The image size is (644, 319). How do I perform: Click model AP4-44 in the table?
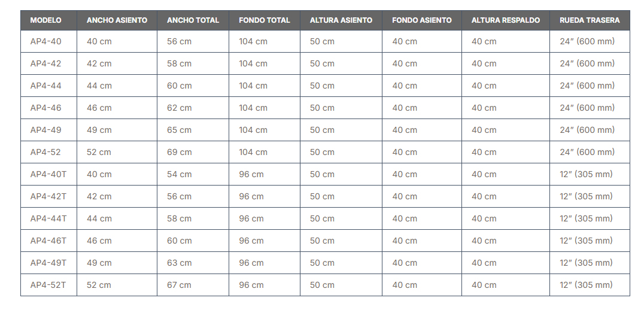(x=45, y=86)
